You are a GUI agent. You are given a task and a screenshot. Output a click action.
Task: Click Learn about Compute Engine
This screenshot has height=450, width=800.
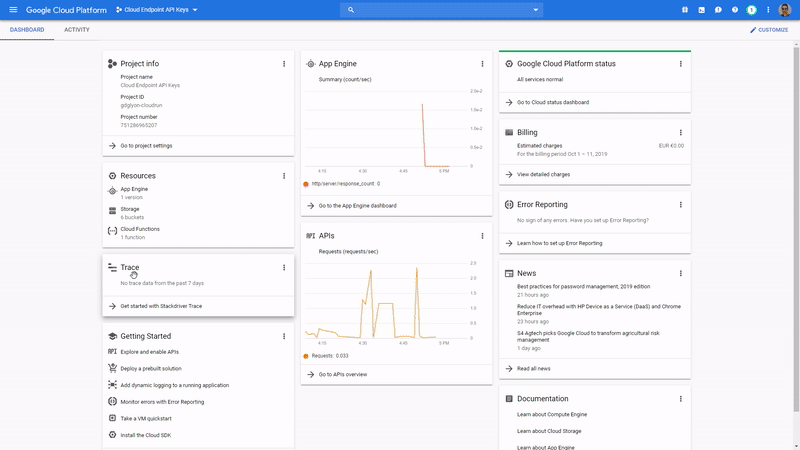552,414
